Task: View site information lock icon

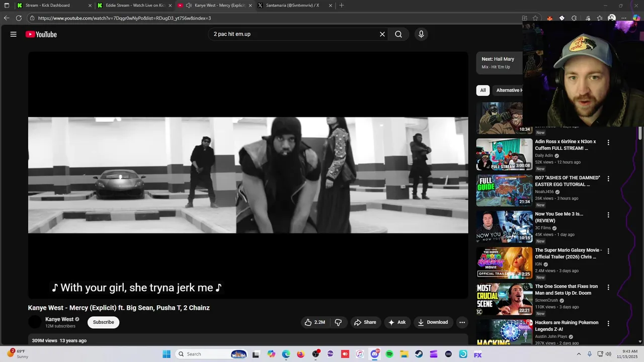Action: (x=32, y=18)
